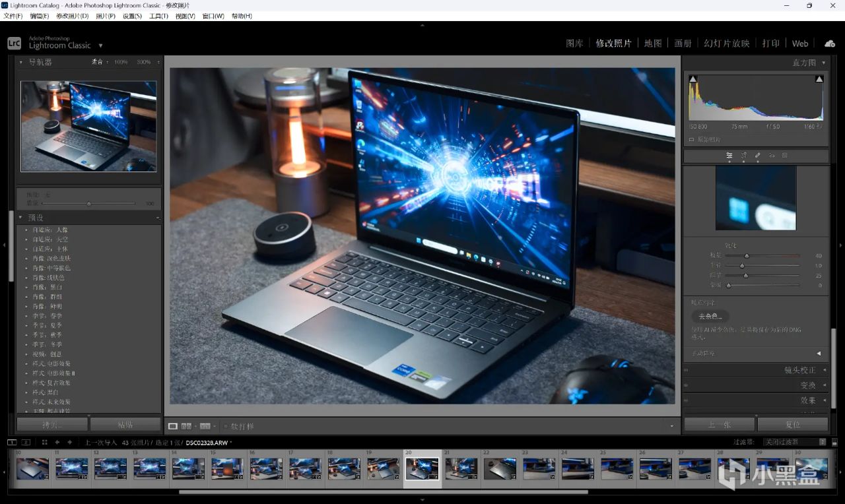Toggle shadow clipping indicator in histogram
The width and height of the screenshot is (845, 504).
pos(693,79)
